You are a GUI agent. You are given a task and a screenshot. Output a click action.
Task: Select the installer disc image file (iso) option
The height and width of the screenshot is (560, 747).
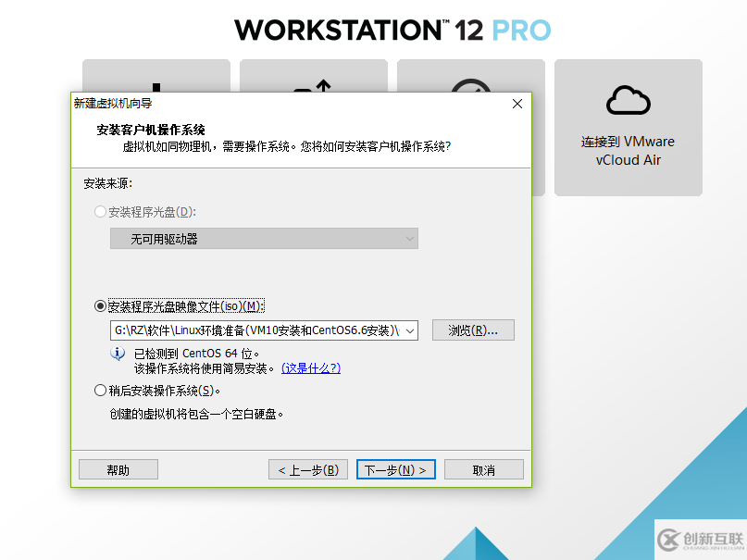(x=100, y=305)
